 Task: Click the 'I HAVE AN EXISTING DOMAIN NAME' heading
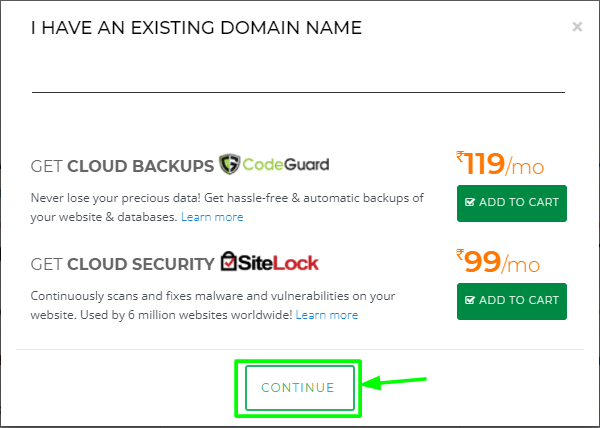196,28
